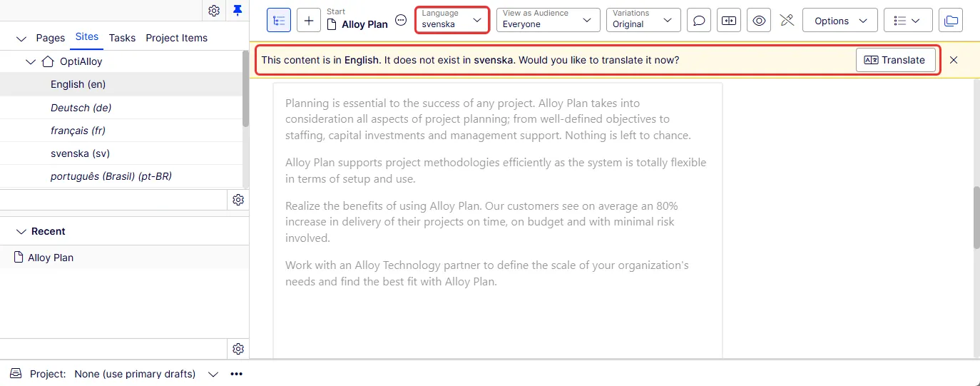Click the Translate button
The image size is (980, 386).
coord(895,60)
